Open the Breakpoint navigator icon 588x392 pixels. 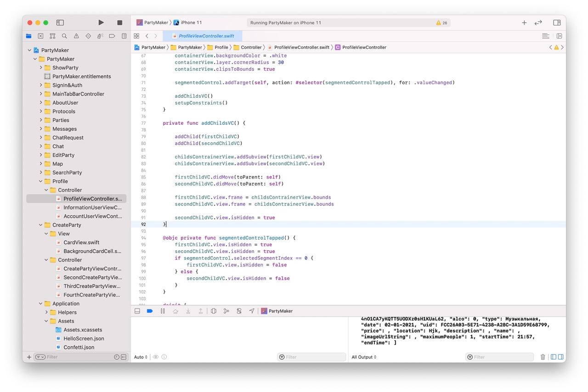coord(112,36)
